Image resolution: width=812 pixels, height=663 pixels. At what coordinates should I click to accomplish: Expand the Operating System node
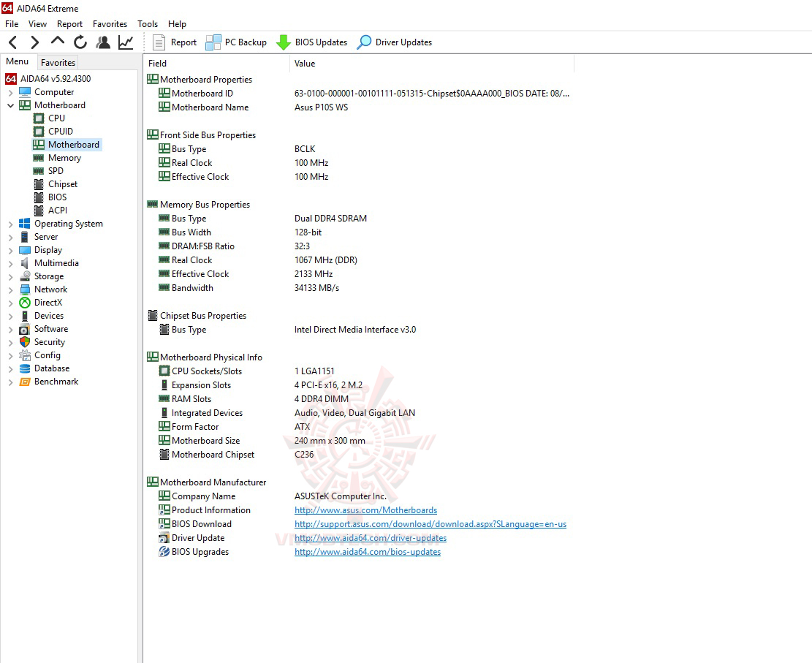click(10, 224)
